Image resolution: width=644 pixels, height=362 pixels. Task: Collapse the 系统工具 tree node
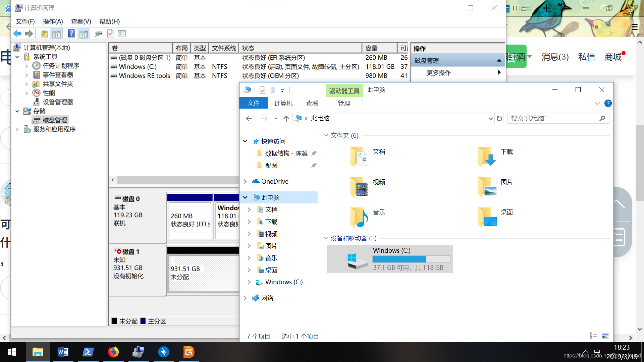coord(17,57)
